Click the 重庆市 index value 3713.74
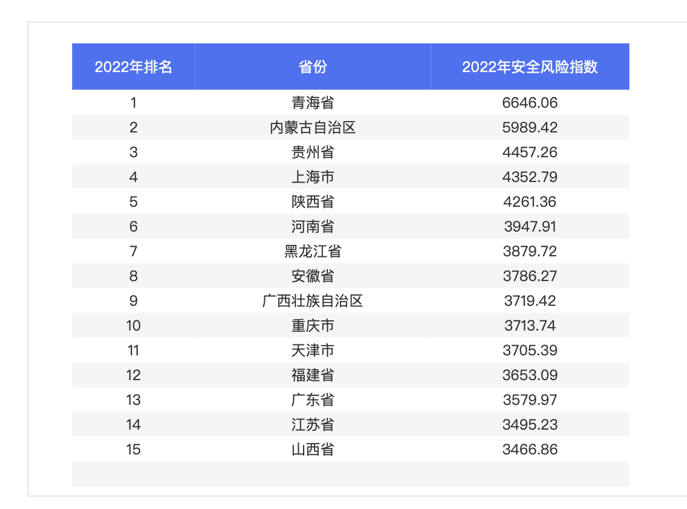 coord(529,325)
